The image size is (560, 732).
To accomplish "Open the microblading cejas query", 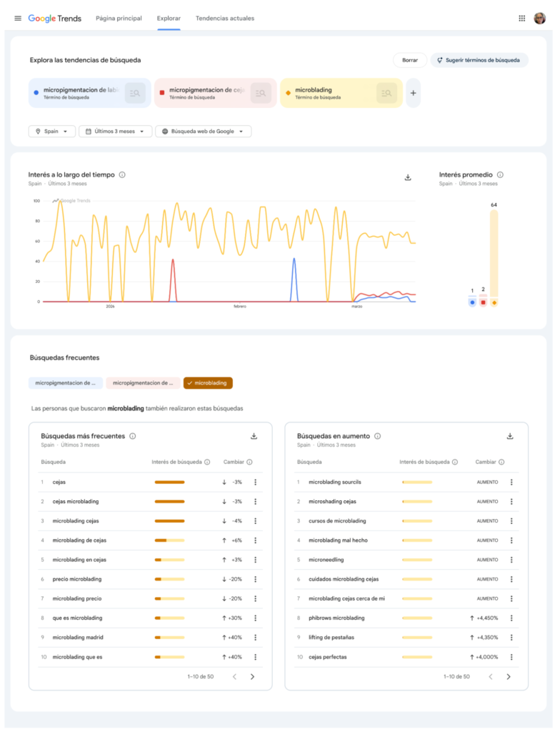I will (76, 521).
